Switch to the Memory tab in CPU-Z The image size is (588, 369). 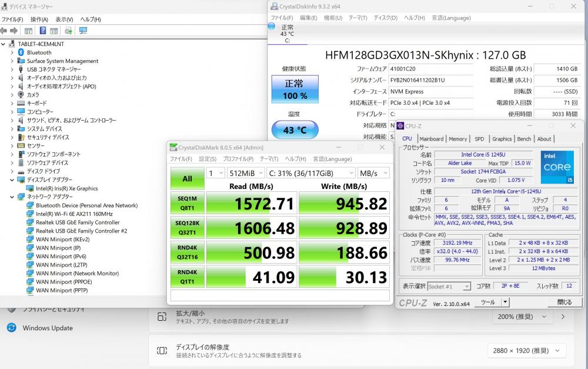pos(458,139)
